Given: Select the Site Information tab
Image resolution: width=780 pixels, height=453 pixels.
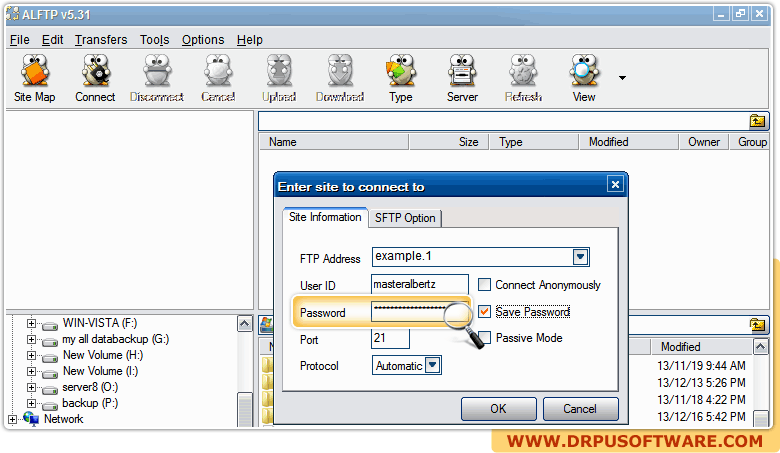Looking at the screenshot, I should (325, 217).
